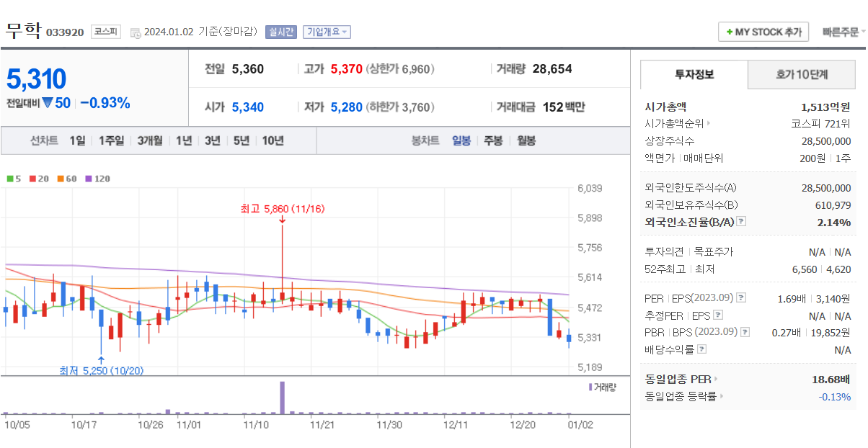
Task: Click the 목표주가 label
Action: [x=713, y=252]
